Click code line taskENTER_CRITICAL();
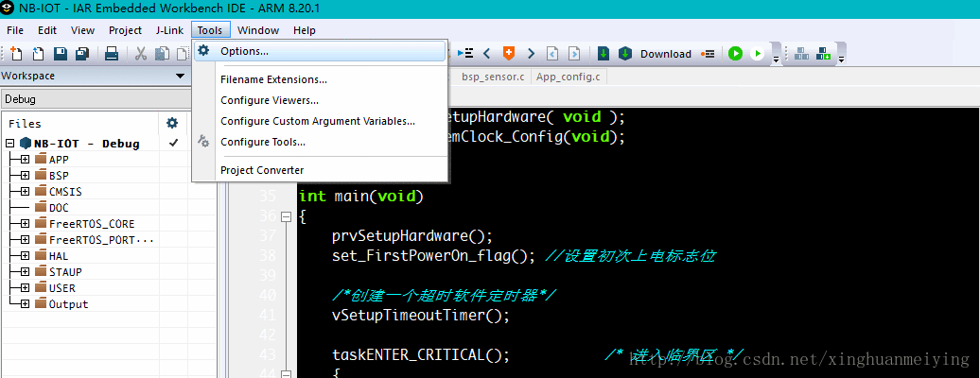This screenshot has width=980, height=378. 421,355
